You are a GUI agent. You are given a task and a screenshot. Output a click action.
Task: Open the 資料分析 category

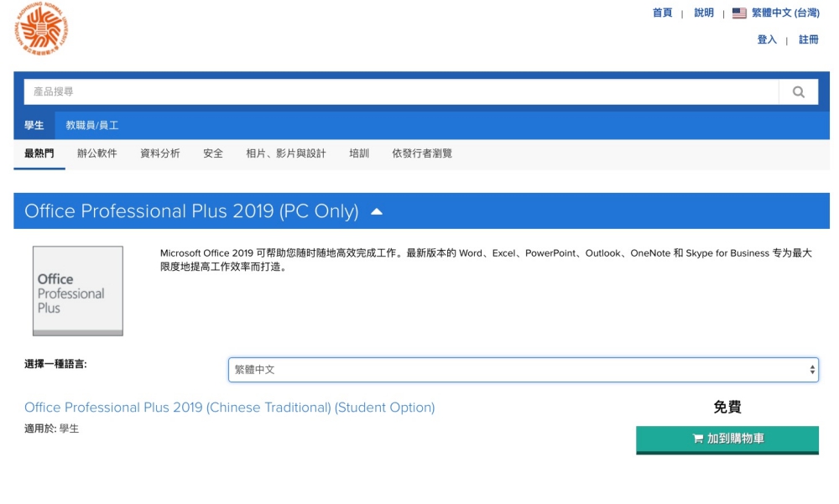click(160, 153)
